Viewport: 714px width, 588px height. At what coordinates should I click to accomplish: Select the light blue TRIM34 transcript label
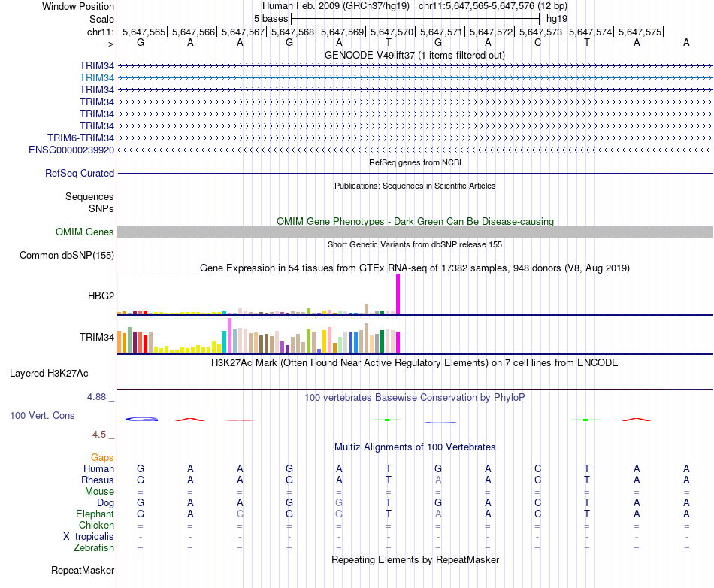tap(97, 78)
